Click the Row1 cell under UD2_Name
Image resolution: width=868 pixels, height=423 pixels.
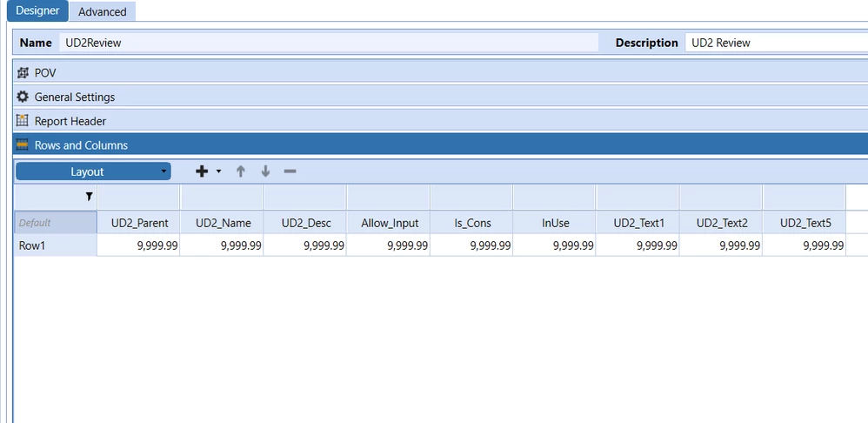point(222,245)
